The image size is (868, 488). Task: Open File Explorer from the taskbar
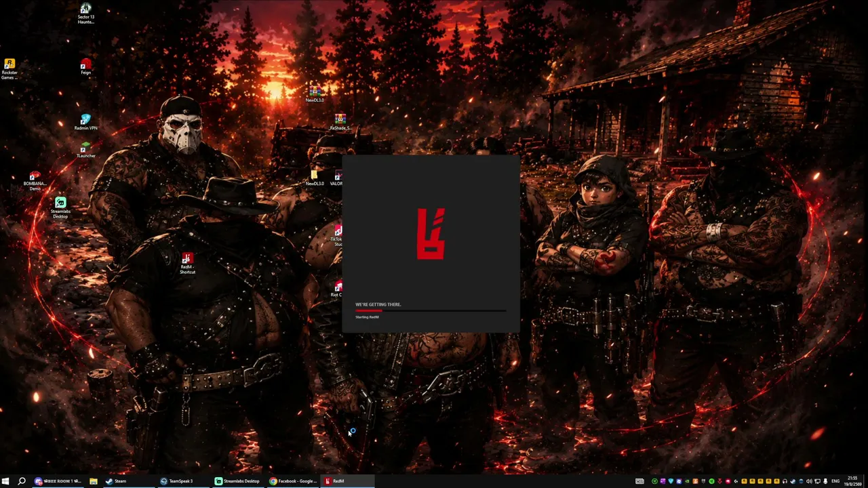pyautogui.click(x=93, y=481)
